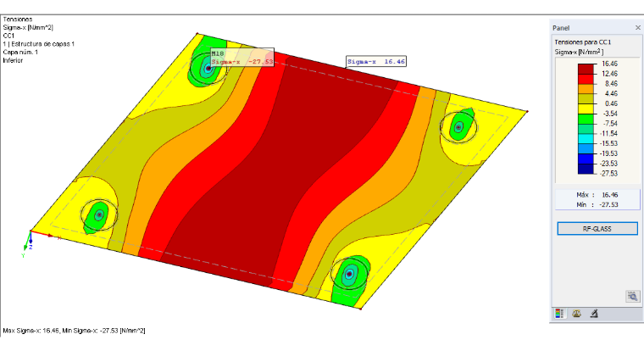Click the M18 Sigma-x -27.53 tooltip label
Screen dimensions: 644x351
click(242, 58)
